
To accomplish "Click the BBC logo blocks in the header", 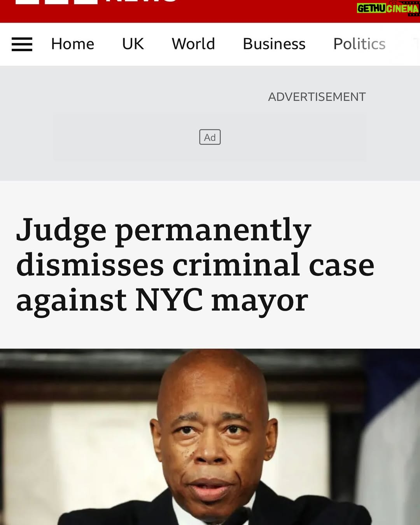I will tap(56, 2).
